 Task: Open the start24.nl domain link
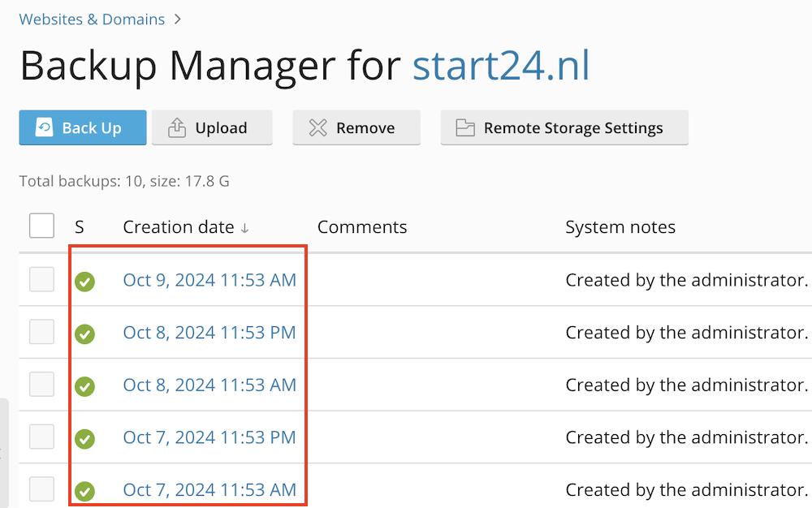[x=500, y=66]
